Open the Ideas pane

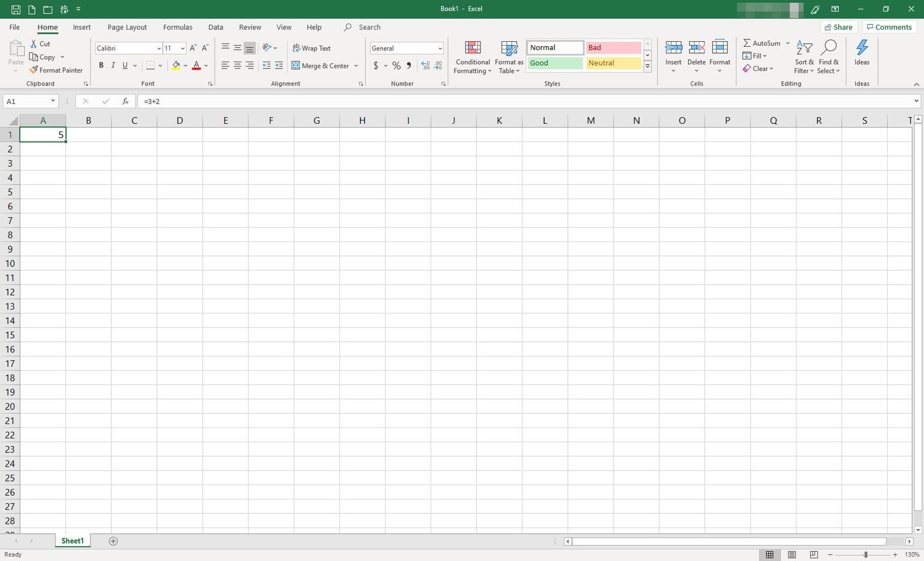[862, 55]
